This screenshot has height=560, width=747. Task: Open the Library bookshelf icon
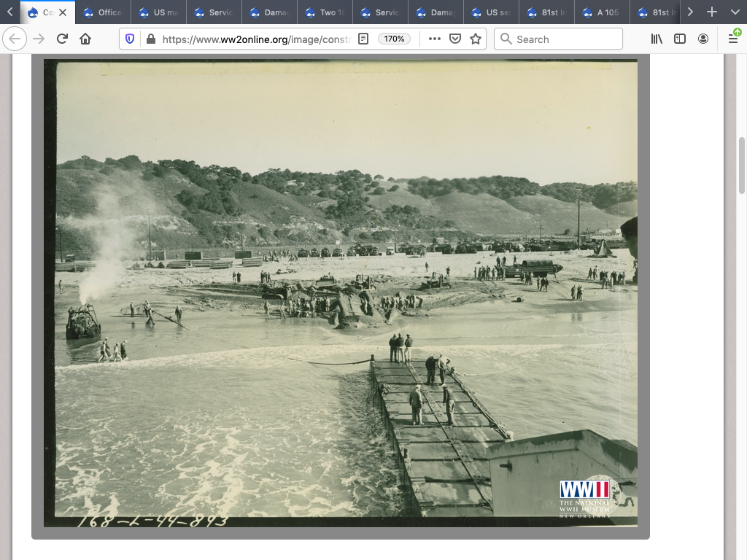click(657, 39)
